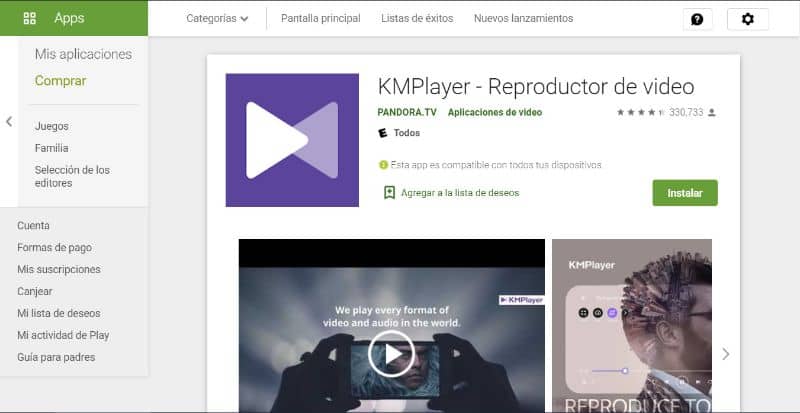This screenshot has height=413, width=800.
Task: Open Selección de los editores
Action: point(72,176)
